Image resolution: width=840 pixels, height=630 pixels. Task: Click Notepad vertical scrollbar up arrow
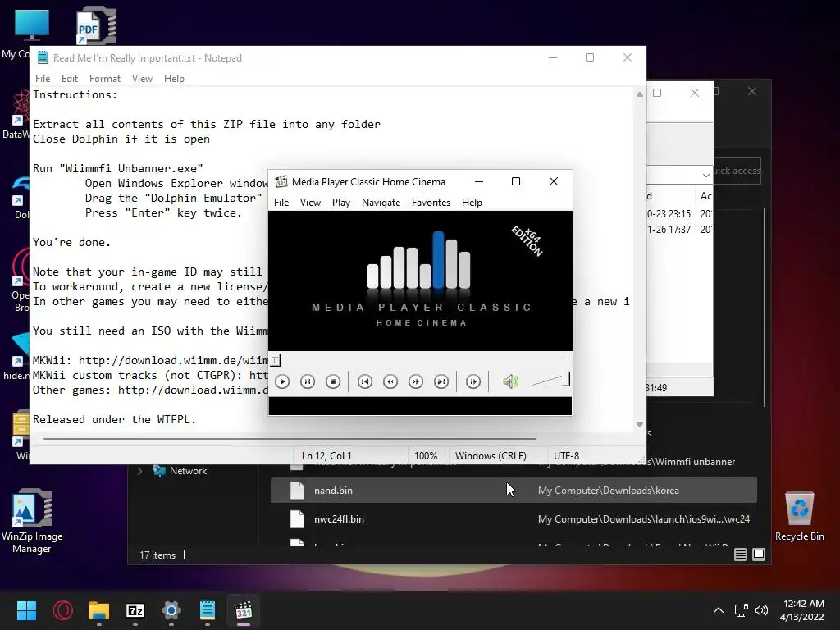640,94
